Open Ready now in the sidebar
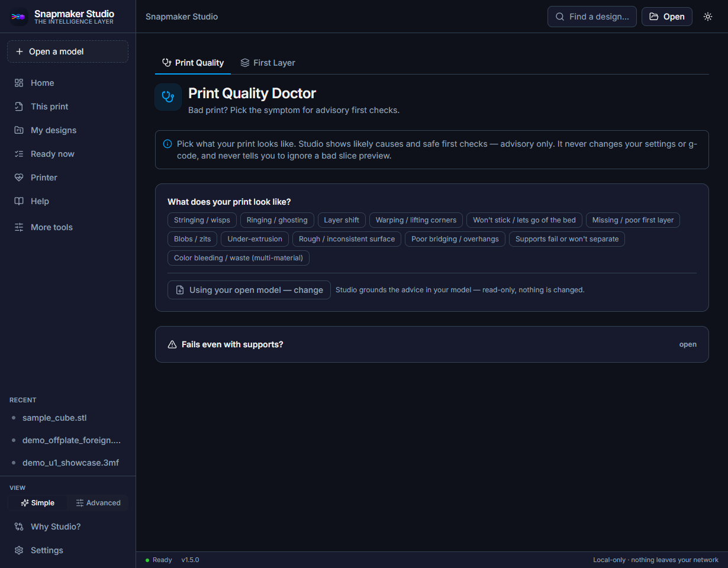The image size is (728, 568). click(67, 154)
